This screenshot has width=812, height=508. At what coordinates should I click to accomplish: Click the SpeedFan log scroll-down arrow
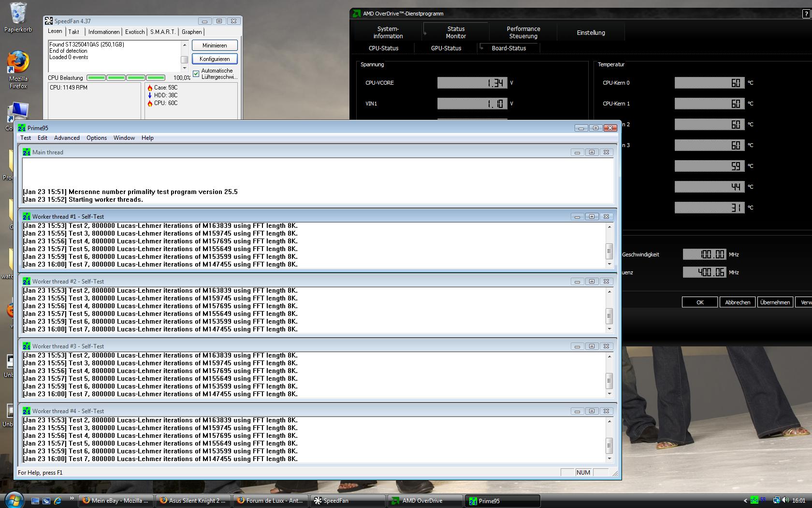pyautogui.click(x=184, y=69)
